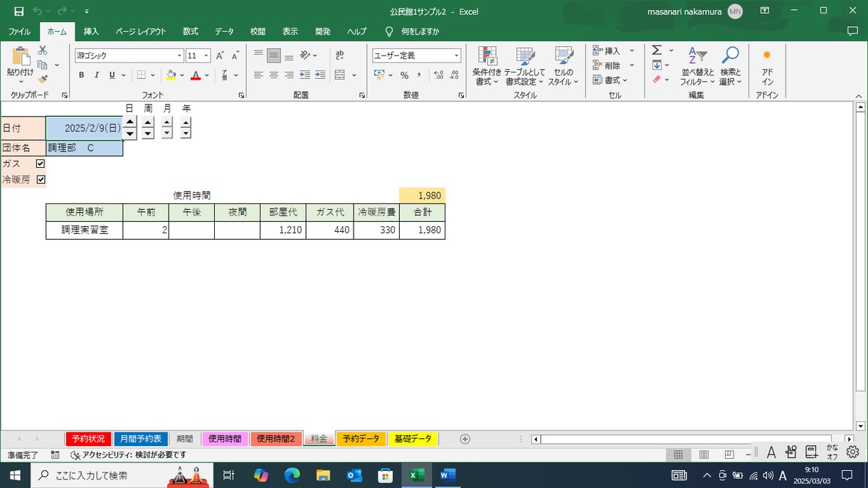Switch to the データ ribbon tab

tap(224, 31)
